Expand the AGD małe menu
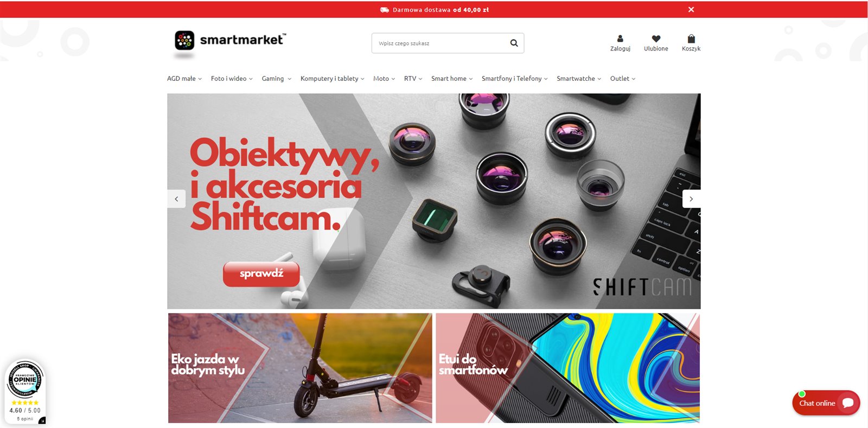This screenshot has height=428, width=868. [x=184, y=79]
